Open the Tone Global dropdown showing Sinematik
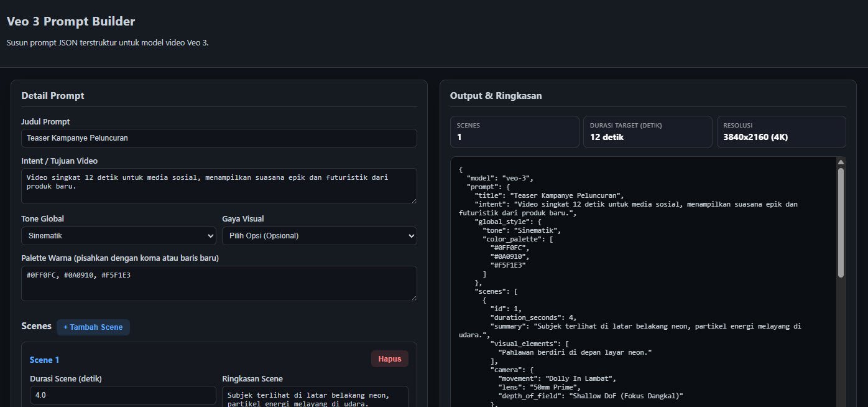Screen dimensions: 868x407 [x=119, y=236]
